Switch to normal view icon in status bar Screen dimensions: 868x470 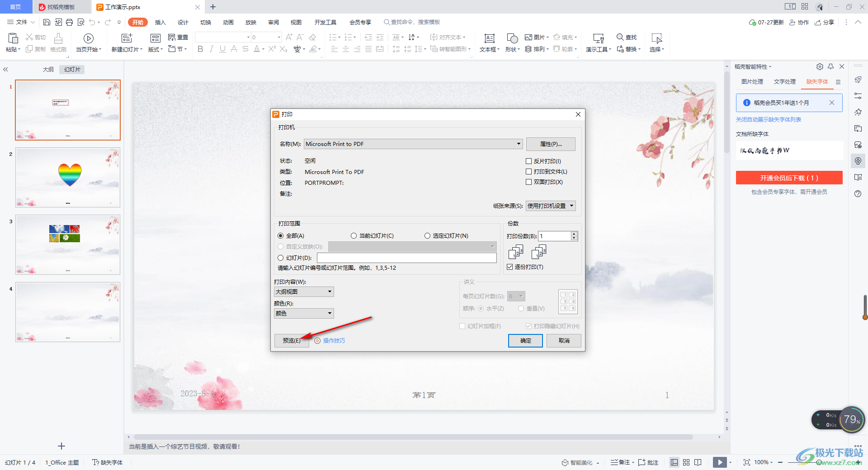pyautogui.click(x=674, y=462)
